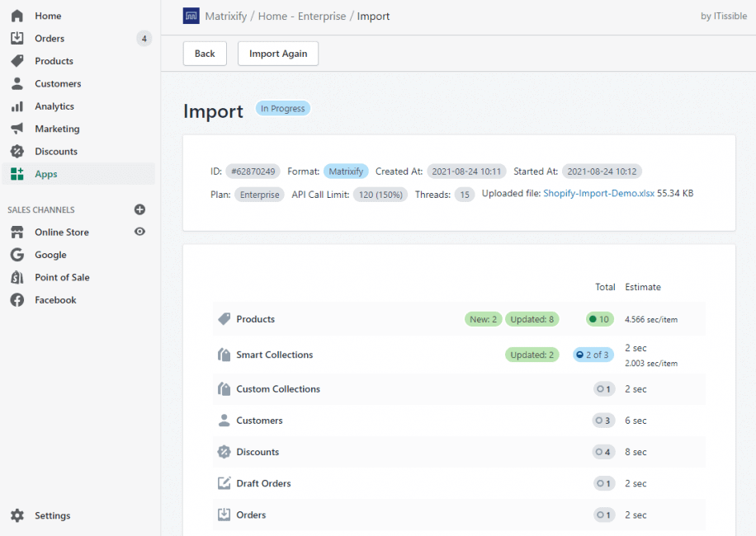Viewport: 756px width, 536px height.
Task: Go to Customers in sidebar
Action: 58,83
